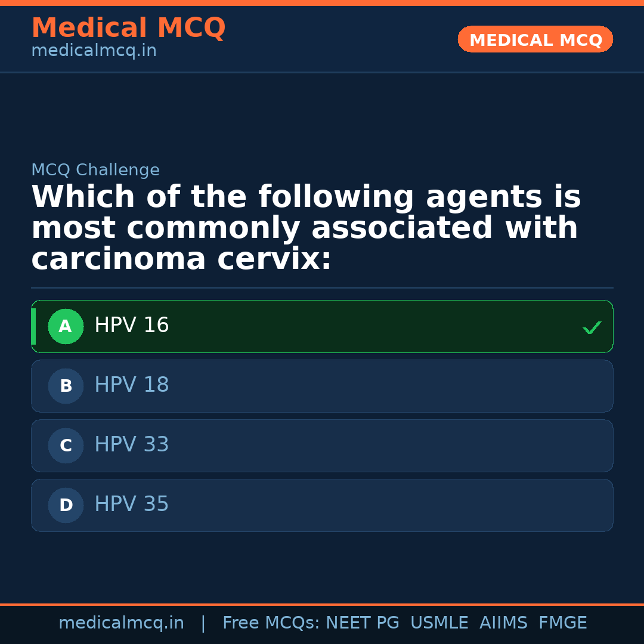Click the AIIMS footer label
The image size is (644, 644).
click(503, 623)
